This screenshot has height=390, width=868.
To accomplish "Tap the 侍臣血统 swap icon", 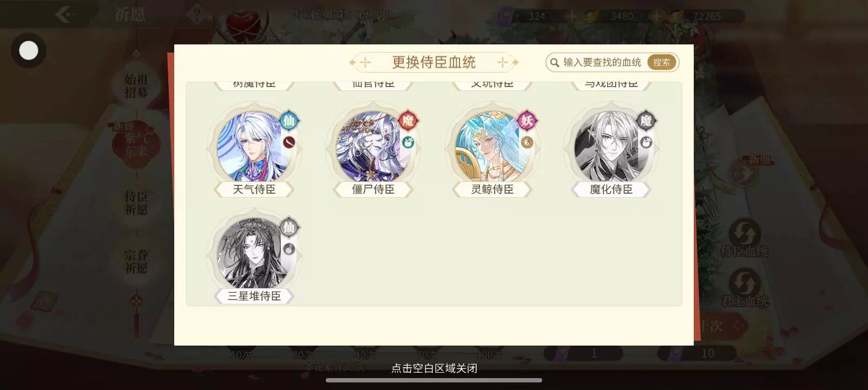I will [x=745, y=233].
